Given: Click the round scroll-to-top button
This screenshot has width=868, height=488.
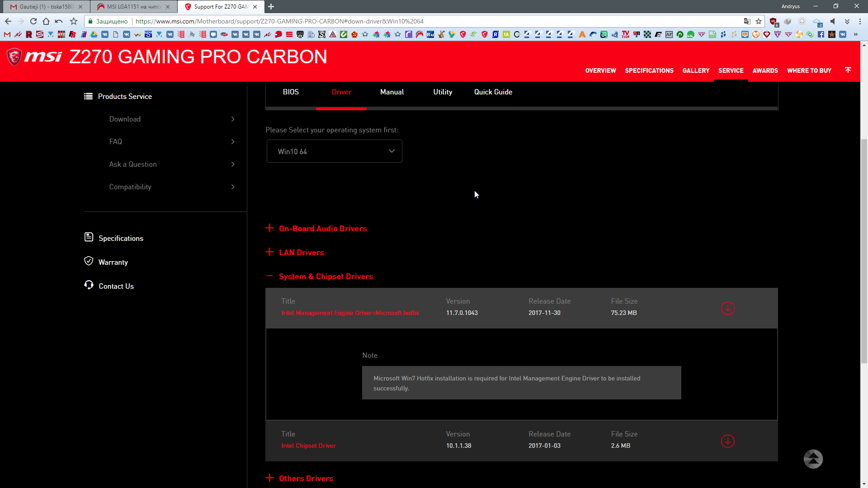Looking at the screenshot, I should coord(813,459).
